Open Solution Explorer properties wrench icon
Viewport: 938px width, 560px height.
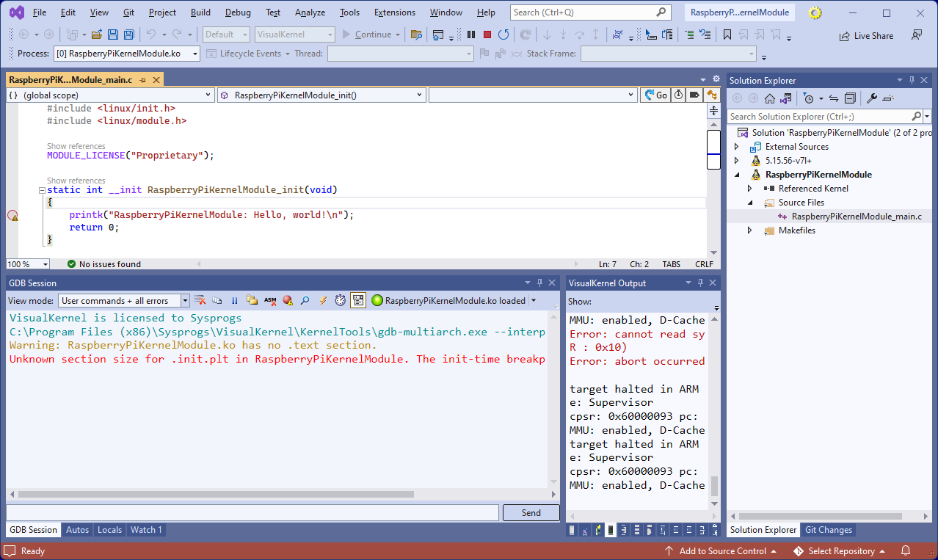872,98
